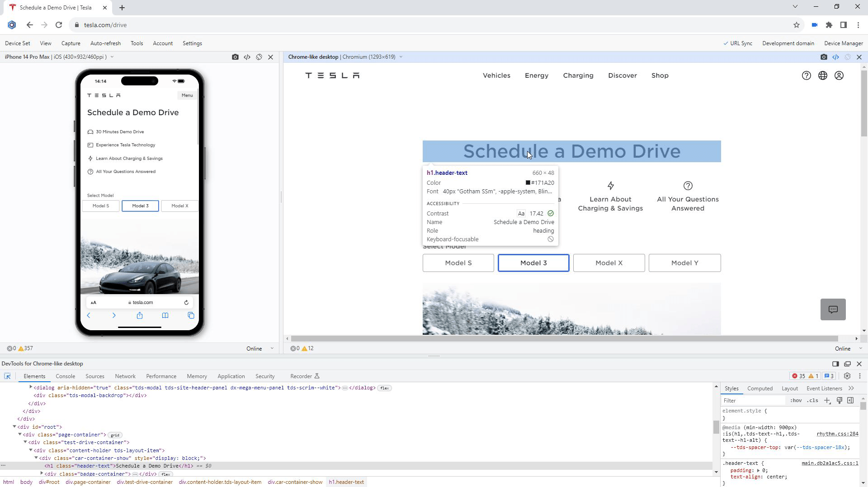
Task: Open the Chromium resolution dropdown
Action: pyautogui.click(x=401, y=57)
